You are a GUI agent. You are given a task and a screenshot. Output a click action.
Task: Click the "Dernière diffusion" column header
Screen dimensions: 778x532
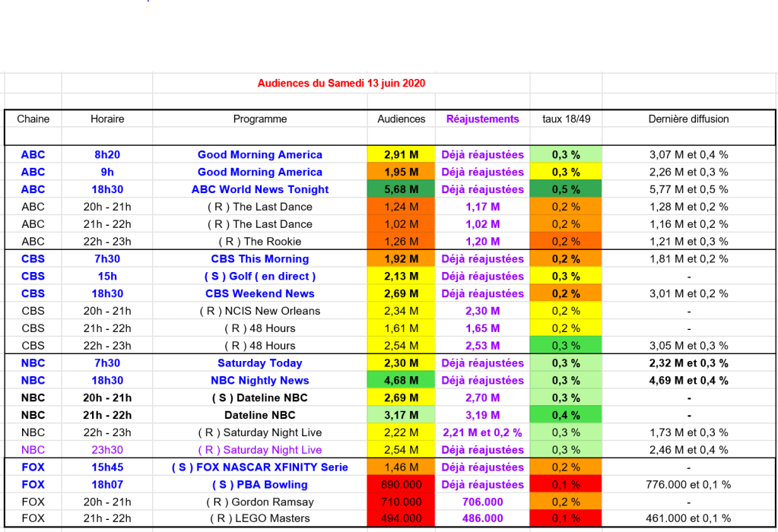(x=688, y=119)
